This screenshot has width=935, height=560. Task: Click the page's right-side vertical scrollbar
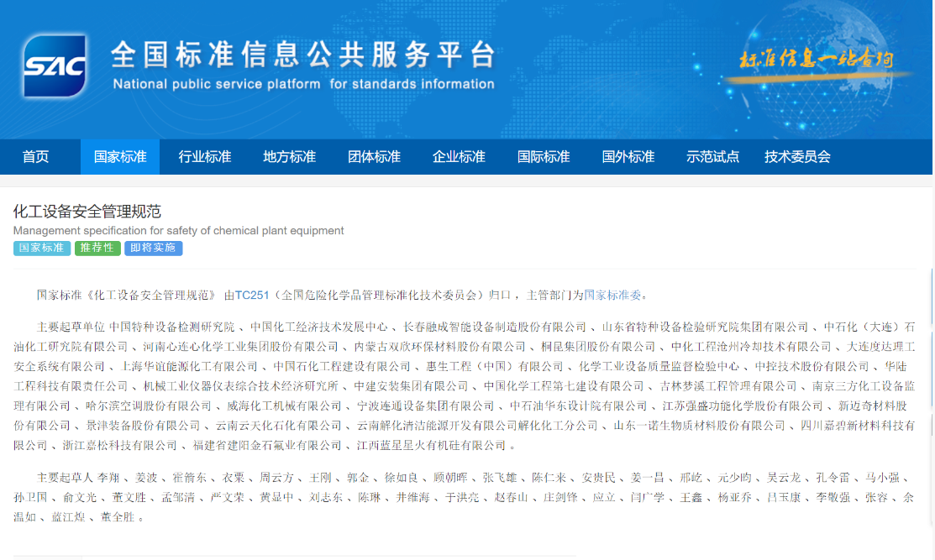pyautogui.click(x=931, y=336)
